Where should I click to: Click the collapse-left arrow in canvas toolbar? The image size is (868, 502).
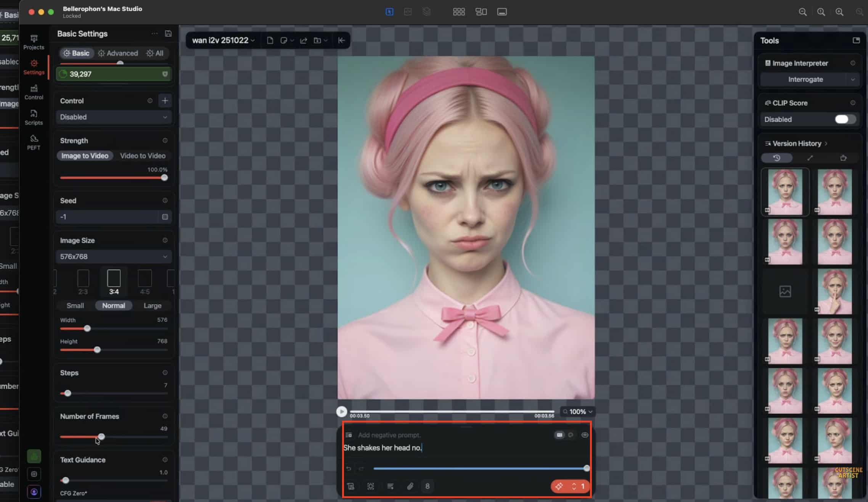pos(341,40)
